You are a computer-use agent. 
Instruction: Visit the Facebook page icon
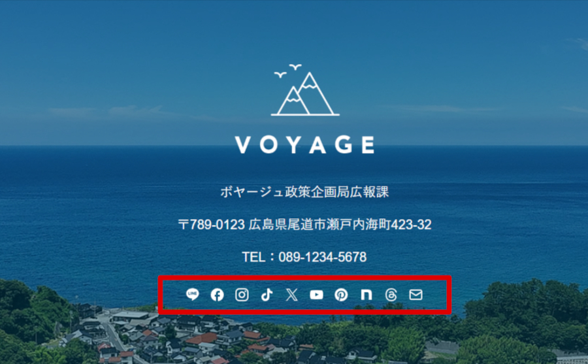tap(217, 295)
